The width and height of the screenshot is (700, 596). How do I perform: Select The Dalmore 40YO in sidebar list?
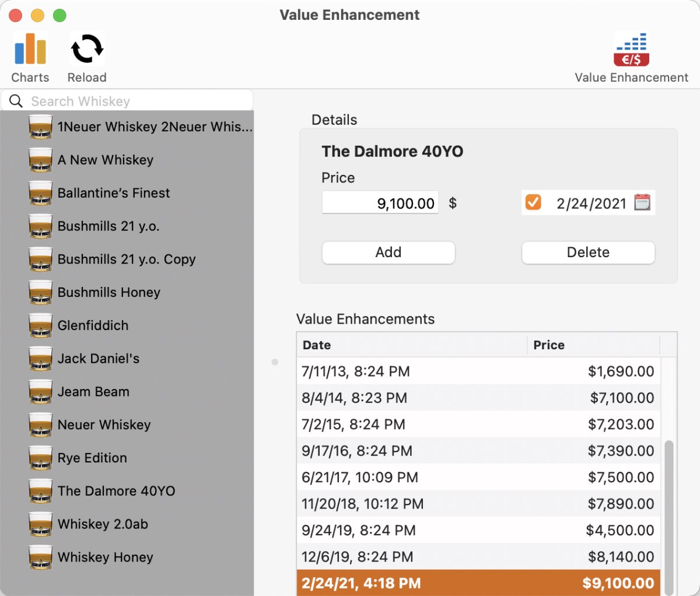click(x=127, y=491)
